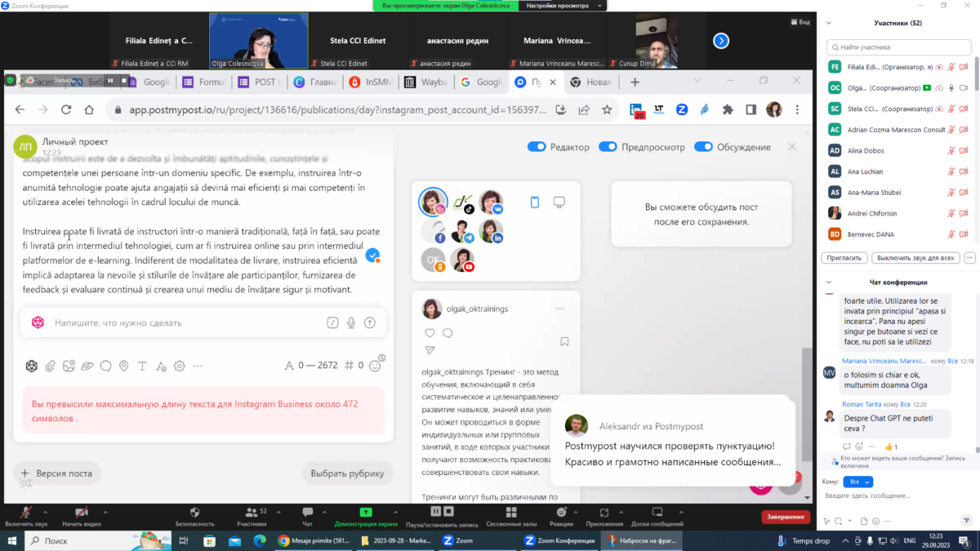Screen dimensions: 980x551
Task: Open the Chrome extensions puzzle icon
Action: point(728,109)
